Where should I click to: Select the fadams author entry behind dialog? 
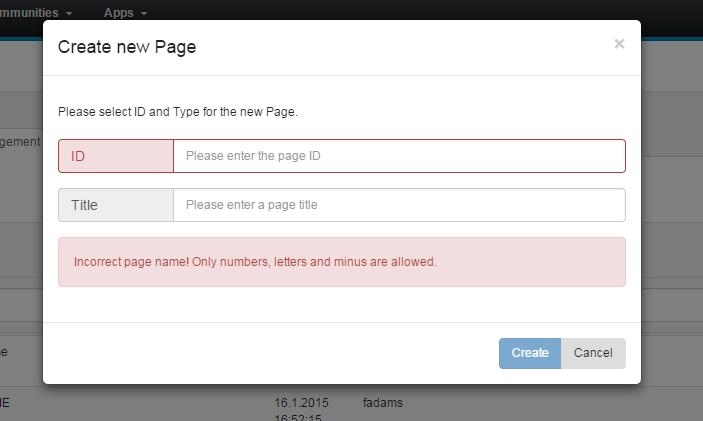click(x=382, y=402)
